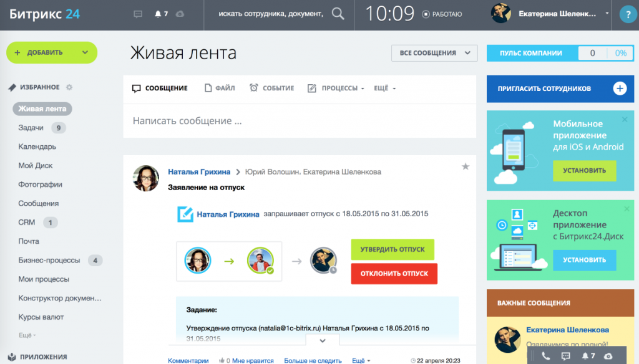This screenshot has height=364, width=639.
Task: Open Наталья Грихина profile link in post header
Action: [x=199, y=172]
